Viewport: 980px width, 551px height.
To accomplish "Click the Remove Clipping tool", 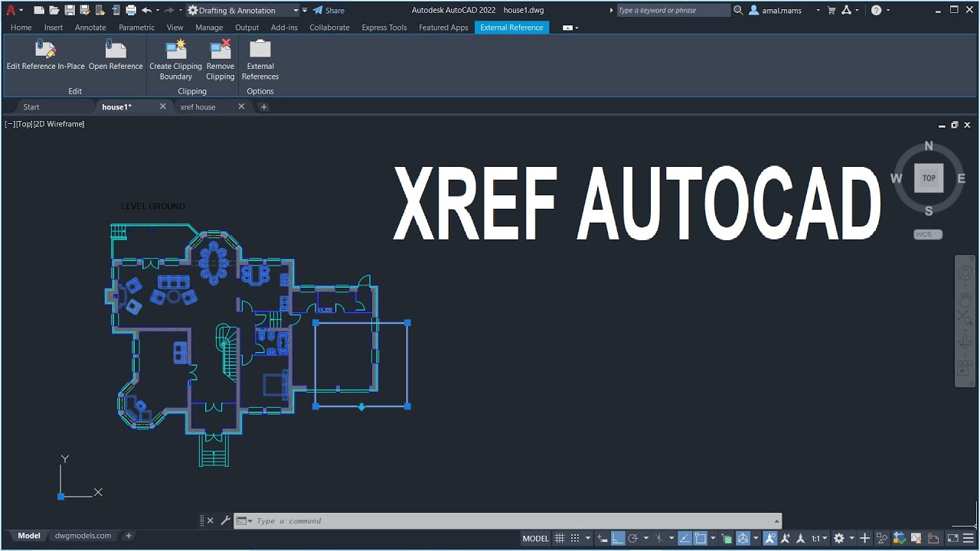I will (220, 60).
